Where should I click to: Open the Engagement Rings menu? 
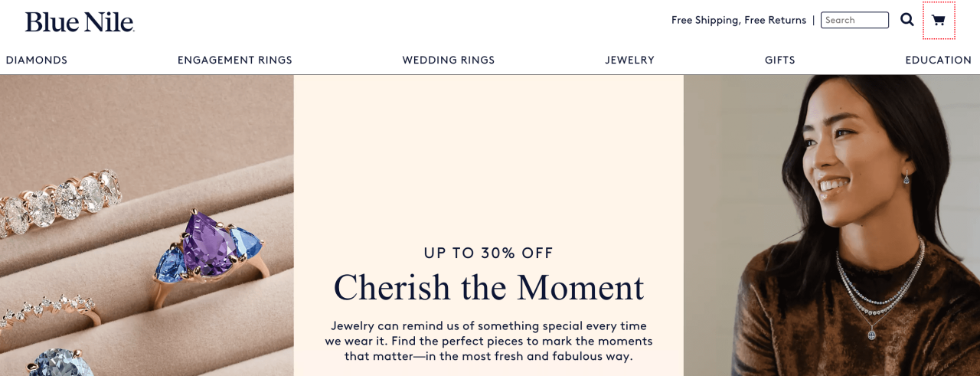pyautogui.click(x=235, y=60)
